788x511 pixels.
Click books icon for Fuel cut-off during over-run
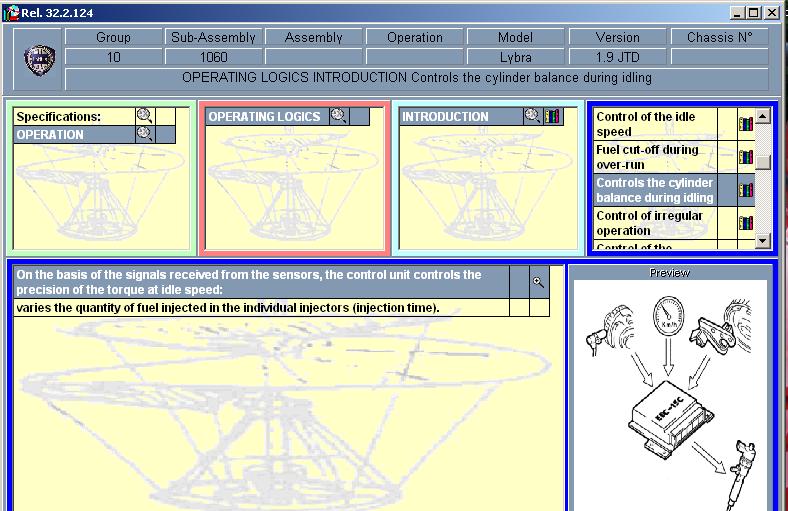point(745,157)
